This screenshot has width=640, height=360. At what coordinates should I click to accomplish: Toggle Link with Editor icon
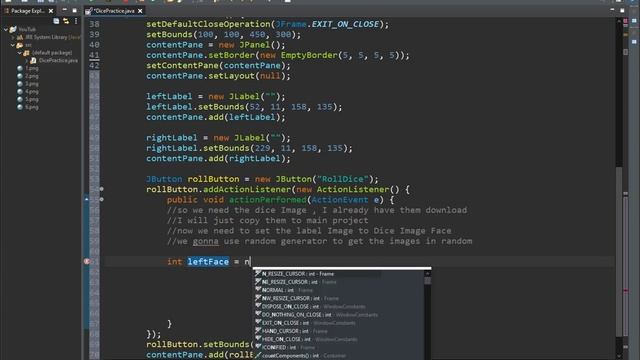[x=66, y=21]
